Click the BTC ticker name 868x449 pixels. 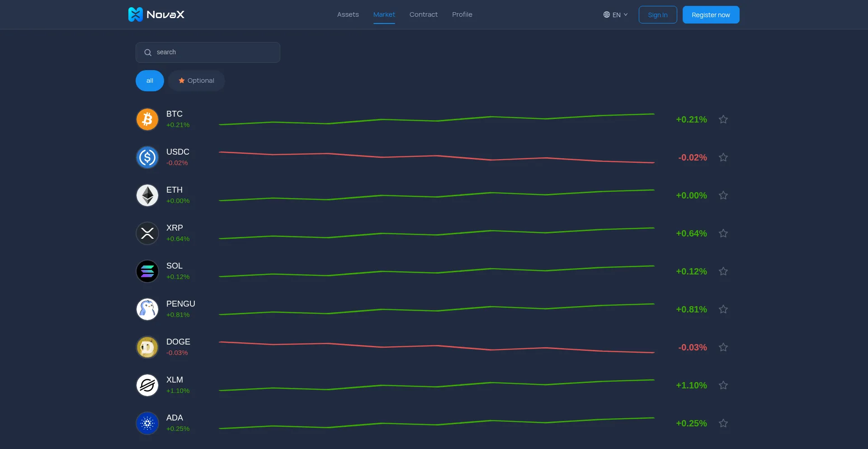175,114
